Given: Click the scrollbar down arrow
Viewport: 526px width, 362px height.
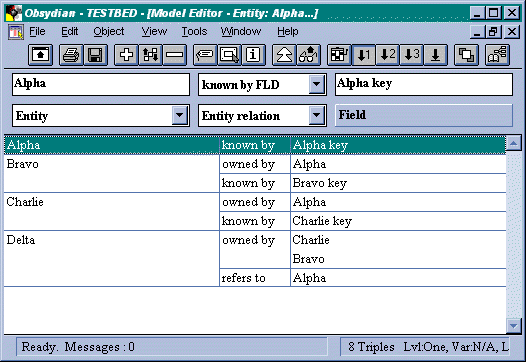Looking at the screenshot, I should pos(514,325).
